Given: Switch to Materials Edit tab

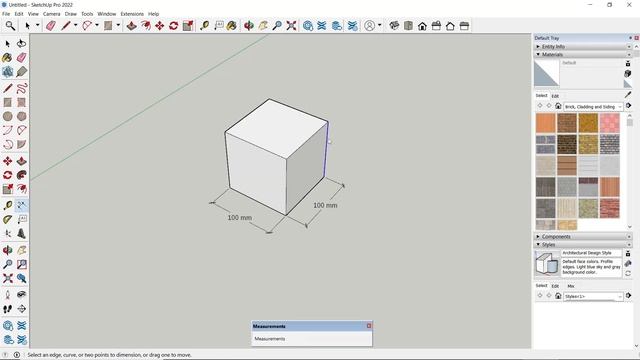Looking at the screenshot, I should click(555, 96).
